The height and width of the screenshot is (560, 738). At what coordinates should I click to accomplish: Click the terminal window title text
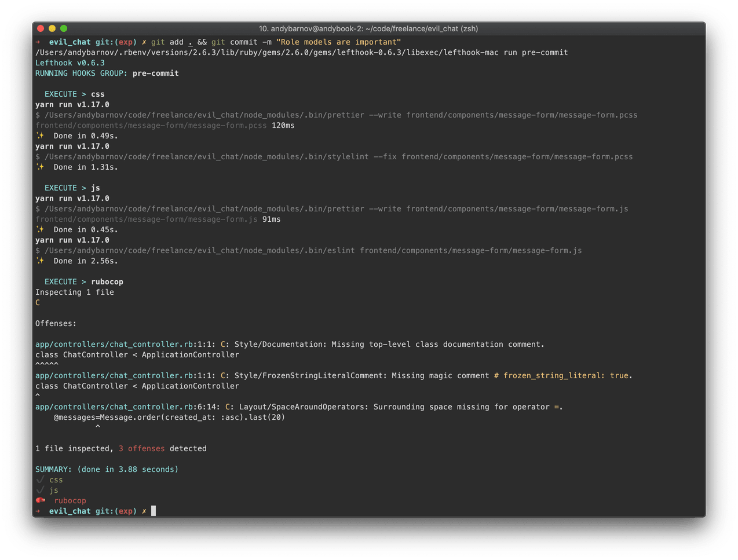coord(368,28)
